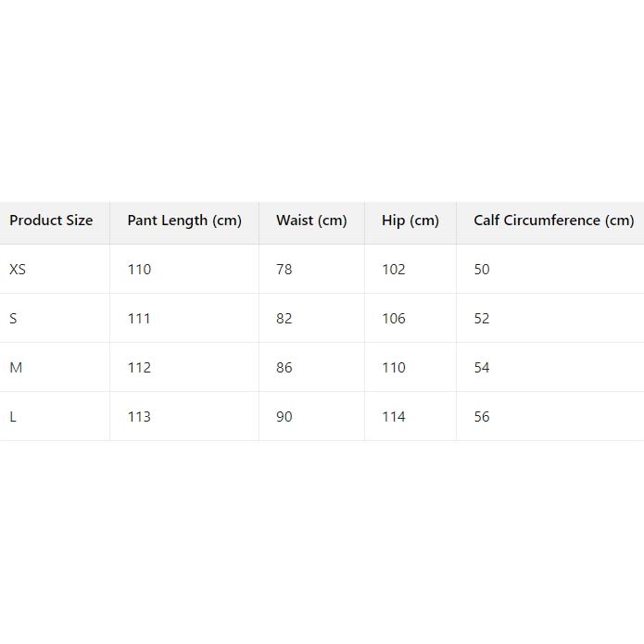This screenshot has height=644, width=644.
Task: Click the Product Size column header
Action: tap(51, 221)
